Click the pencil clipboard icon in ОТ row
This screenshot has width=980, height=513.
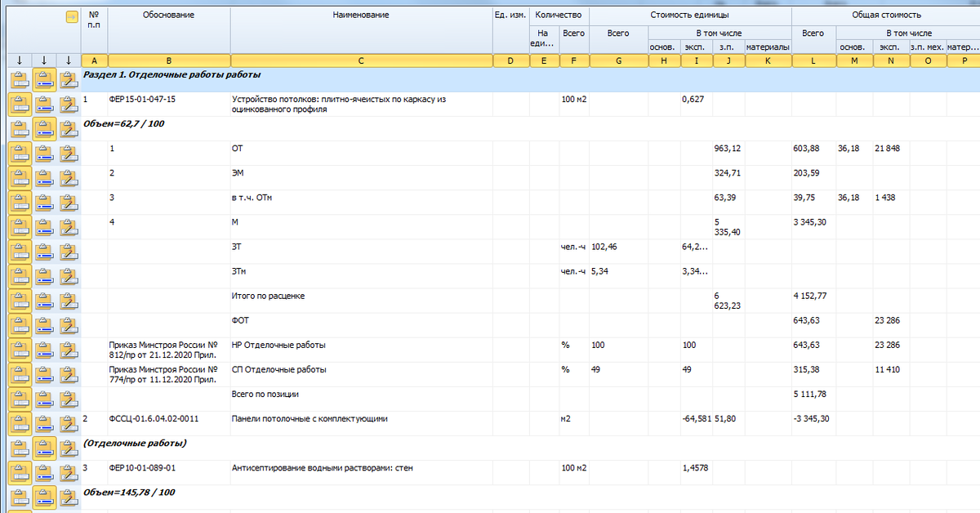[x=69, y=154]
